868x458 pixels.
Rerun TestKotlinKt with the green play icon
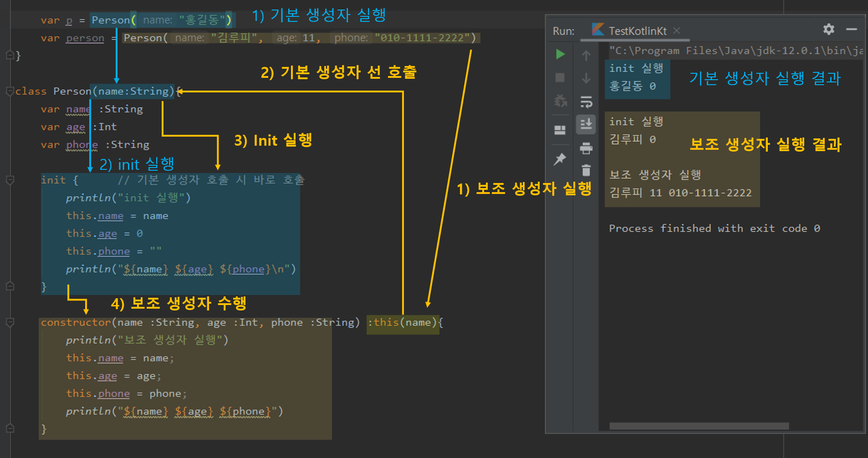click(x=560, y=54)
